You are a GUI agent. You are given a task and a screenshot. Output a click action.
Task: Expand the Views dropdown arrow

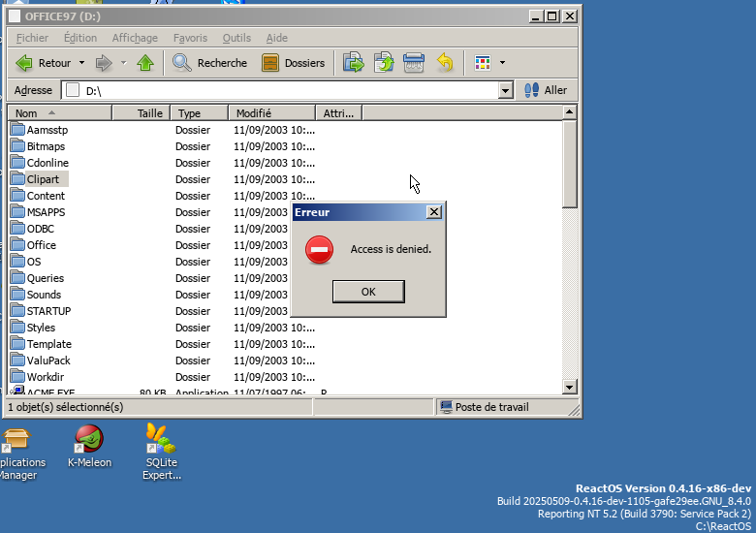click(502, 63)
